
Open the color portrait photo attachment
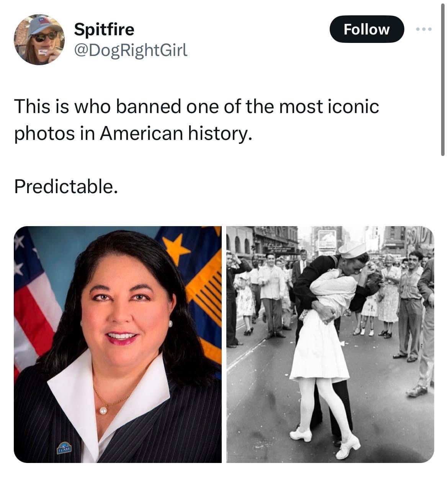coord(118,344)
